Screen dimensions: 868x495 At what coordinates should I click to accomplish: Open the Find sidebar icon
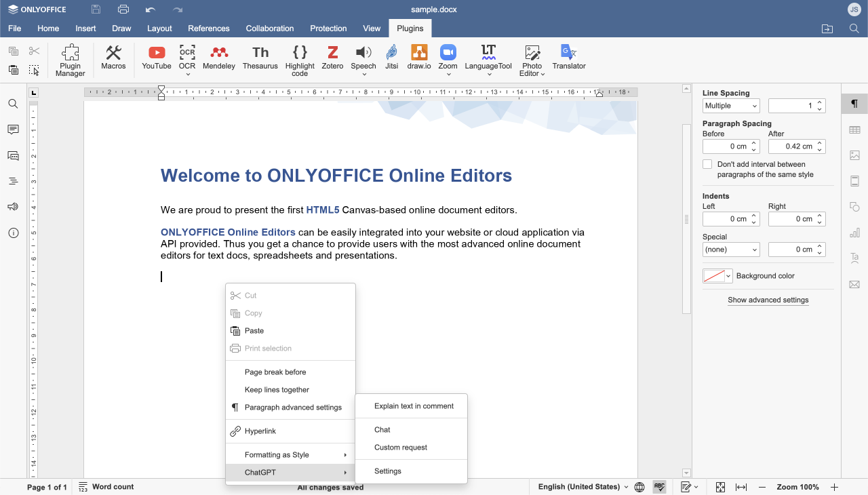point(13,104)
